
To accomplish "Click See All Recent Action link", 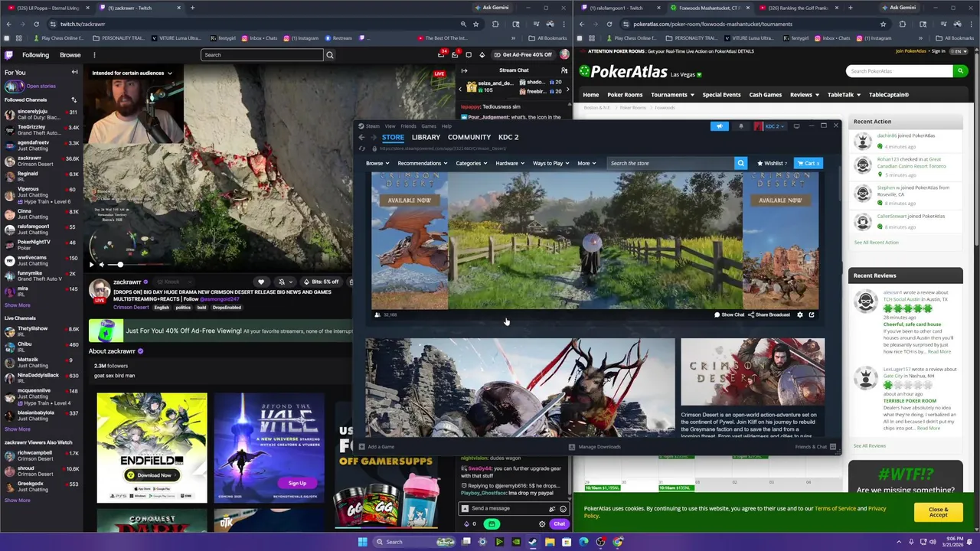I will coord(876,243).
